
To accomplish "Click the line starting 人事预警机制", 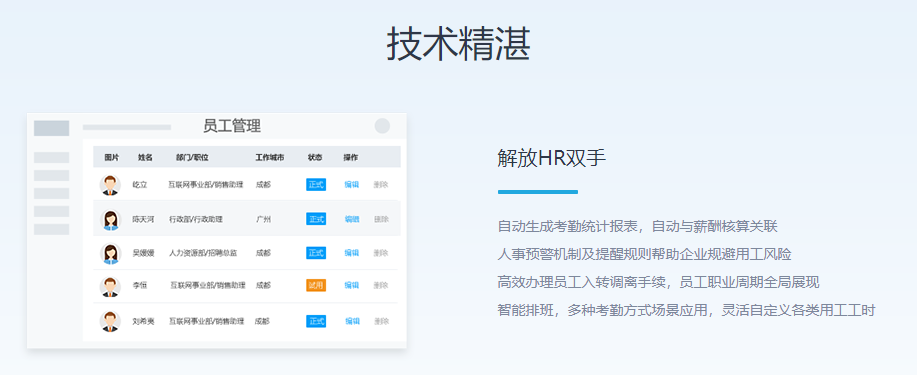I will coord(644,254).
